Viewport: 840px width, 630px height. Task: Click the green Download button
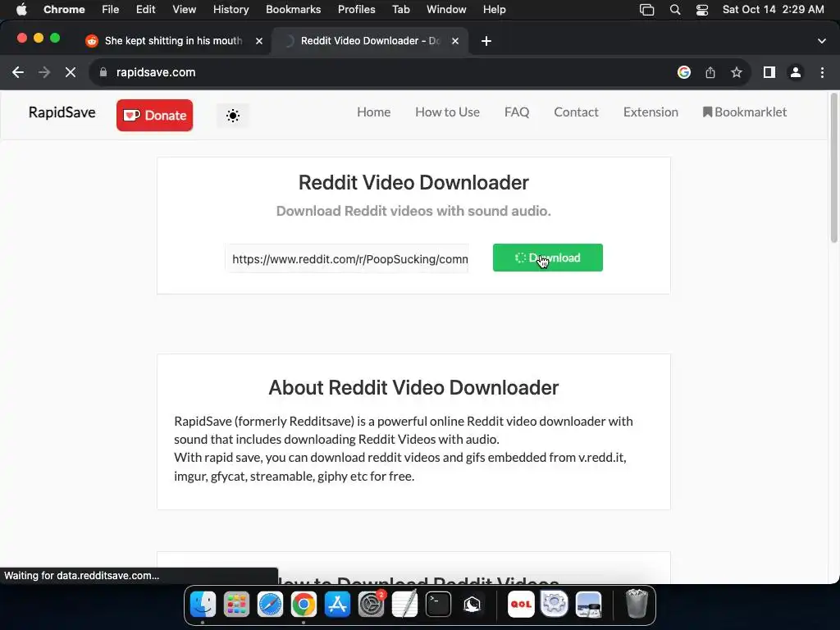coord(547,258)
